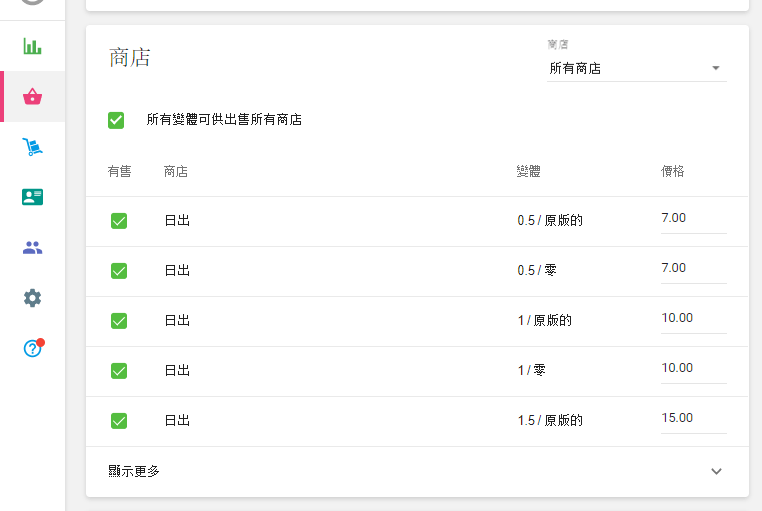Screen dimensions: 762x511
Task: Open the Reports bar chart icon
Action: point(32,46)
